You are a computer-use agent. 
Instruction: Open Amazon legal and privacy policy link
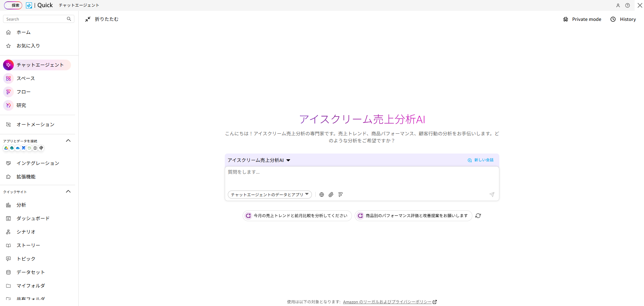click(x=387, y=302)
